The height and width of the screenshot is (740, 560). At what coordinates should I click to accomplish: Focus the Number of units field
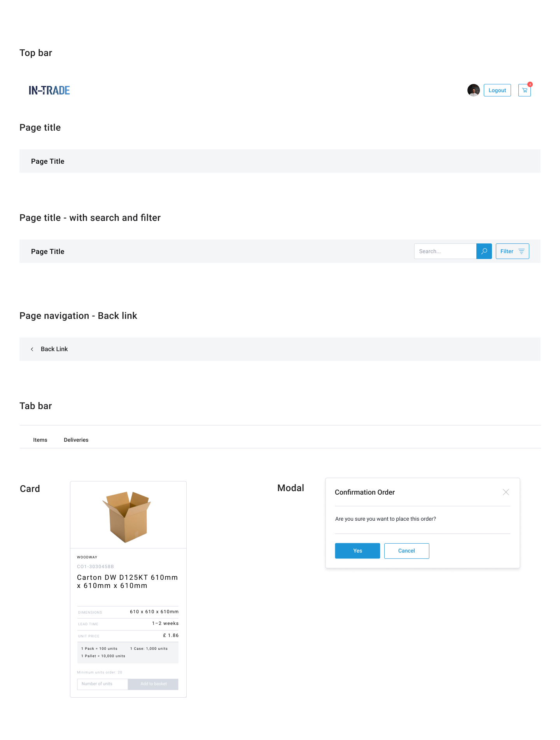(x=103, y=684)
